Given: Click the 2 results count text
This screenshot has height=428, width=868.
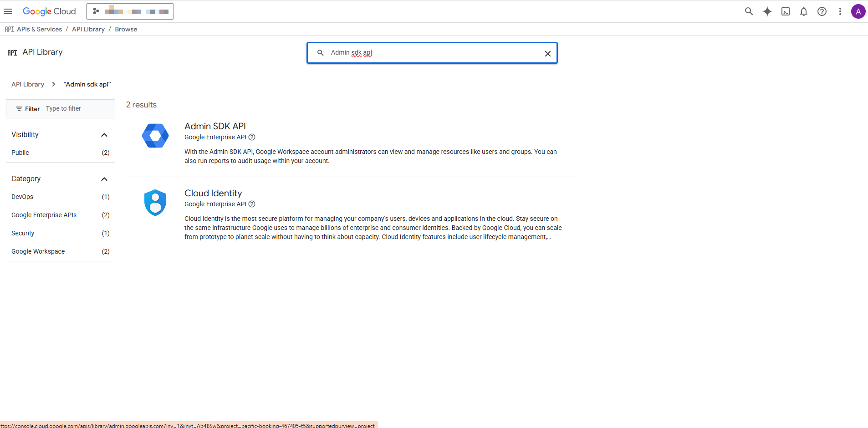Looking at the screenshot, I should click(141, 105).
